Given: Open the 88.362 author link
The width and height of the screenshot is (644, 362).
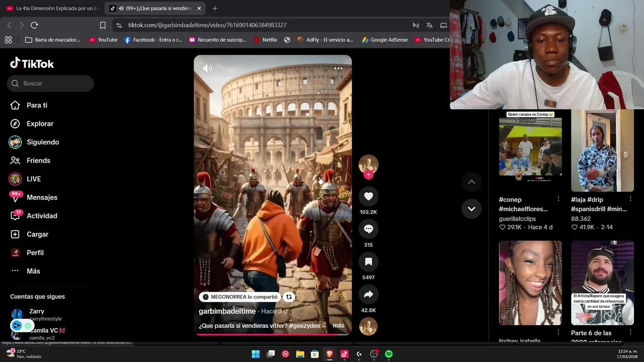Looking at the screenshot, I should point(581,219).
